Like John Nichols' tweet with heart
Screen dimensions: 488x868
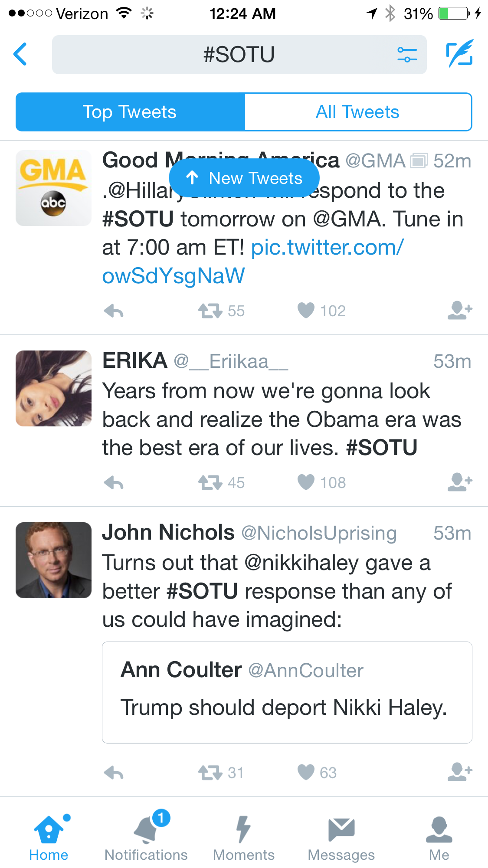[306, 772]
